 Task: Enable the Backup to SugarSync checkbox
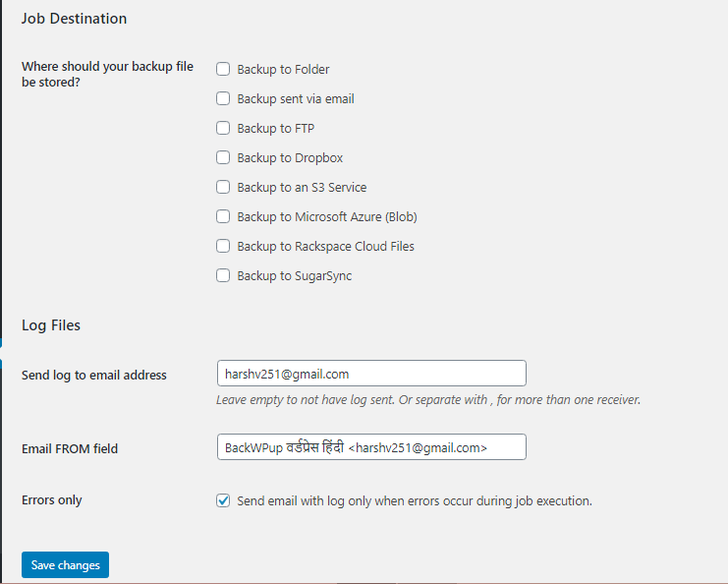click(x=223, y=276)
